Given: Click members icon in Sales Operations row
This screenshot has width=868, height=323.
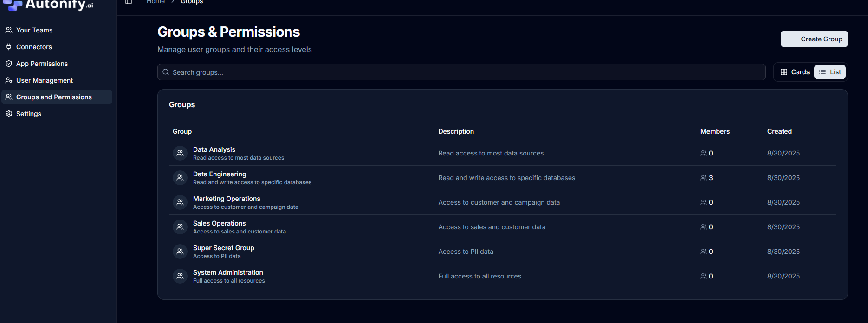Looking at the screenshot, I should tap(704, 227).
